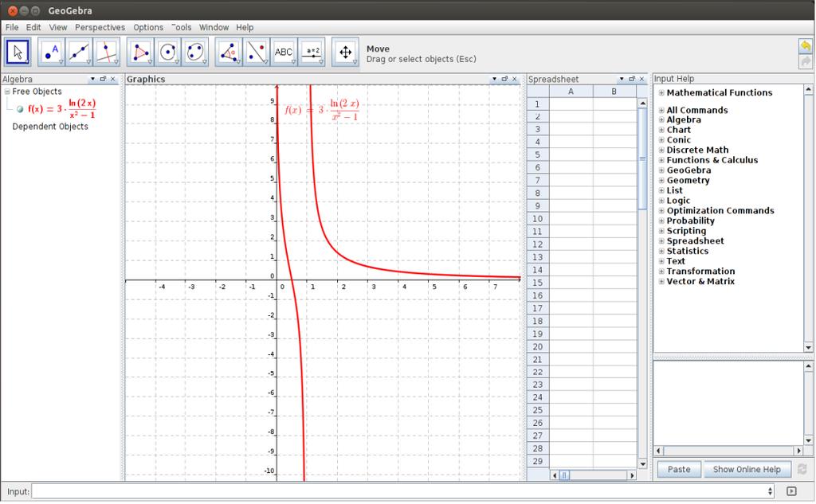The image size is (816, 504).
Task: Select Move Graphics View tool
Action: (x=346, y=52)
